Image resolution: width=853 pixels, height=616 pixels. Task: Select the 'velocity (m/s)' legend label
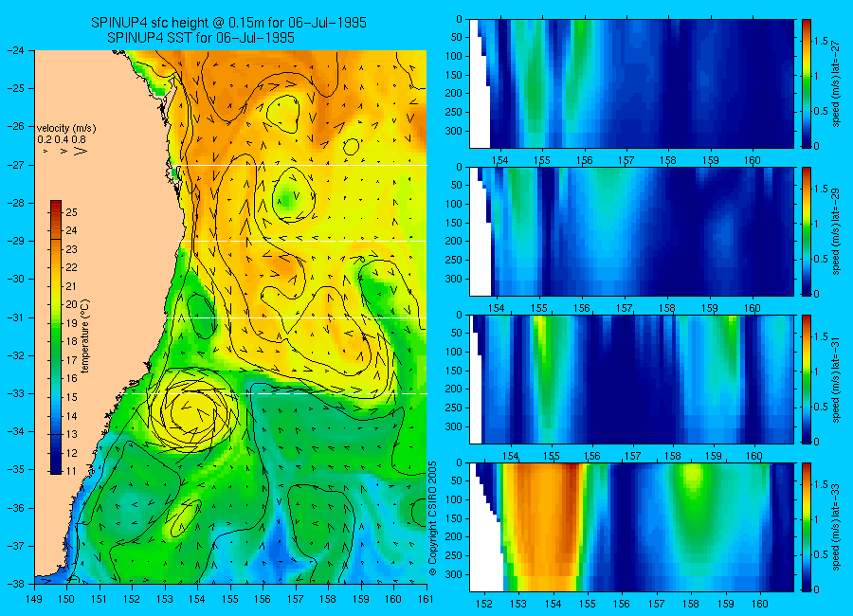[66, 129]
